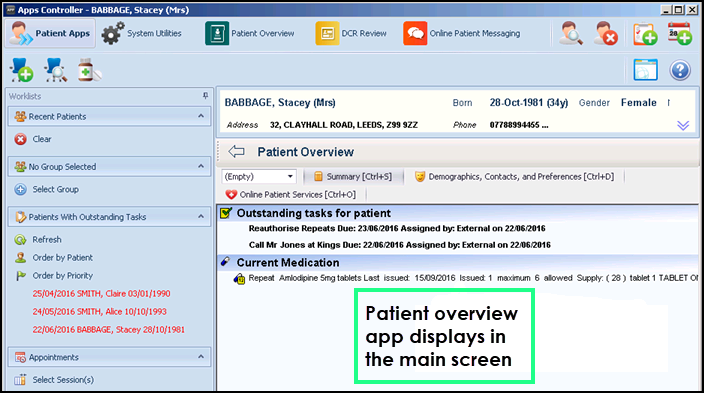
Task: Click Outstanding tasks for patient header
Action: [x=313, y=213]
